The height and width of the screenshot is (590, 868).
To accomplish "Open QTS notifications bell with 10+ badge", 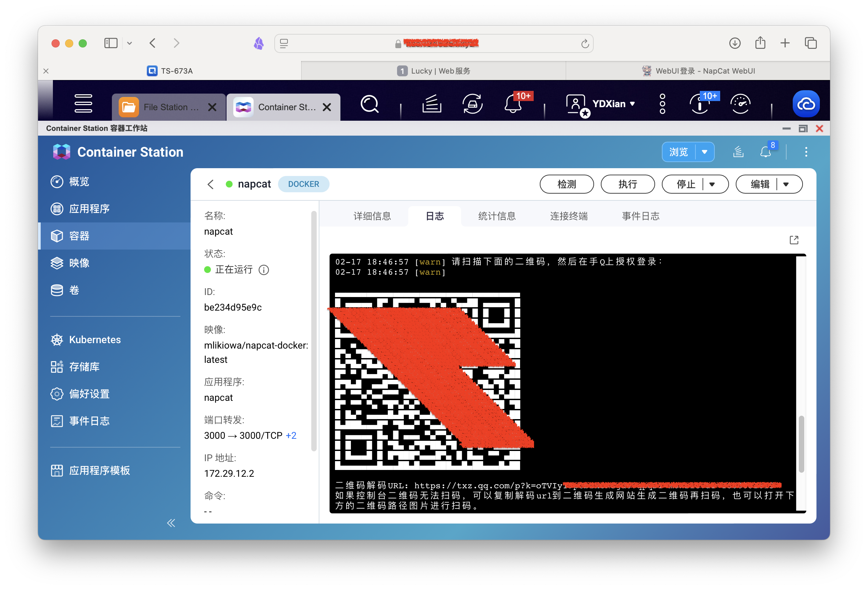I will click(514, 104).
